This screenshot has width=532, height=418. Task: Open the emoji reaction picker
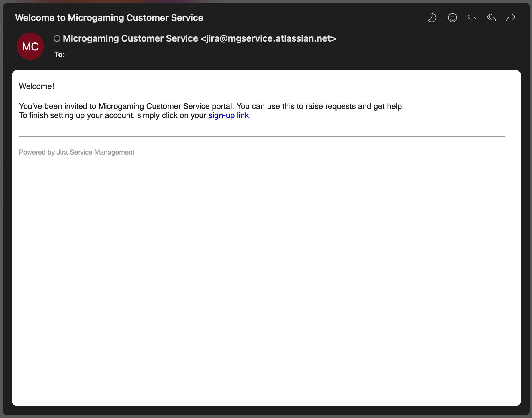tap(452, 18)
